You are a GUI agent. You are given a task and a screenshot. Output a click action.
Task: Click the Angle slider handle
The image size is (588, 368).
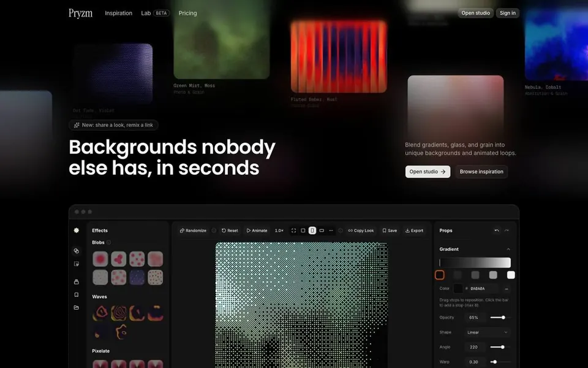[x=502, y=347]
